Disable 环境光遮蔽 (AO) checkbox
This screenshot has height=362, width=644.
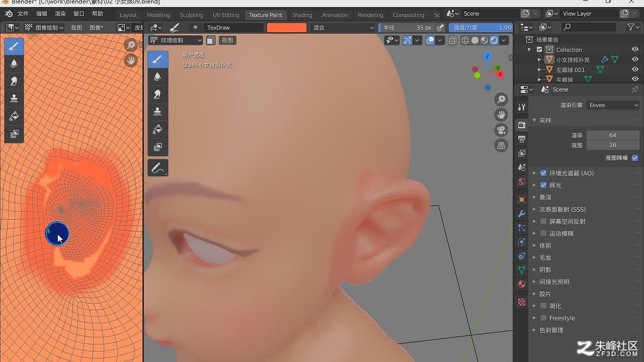tap(543, 173)
